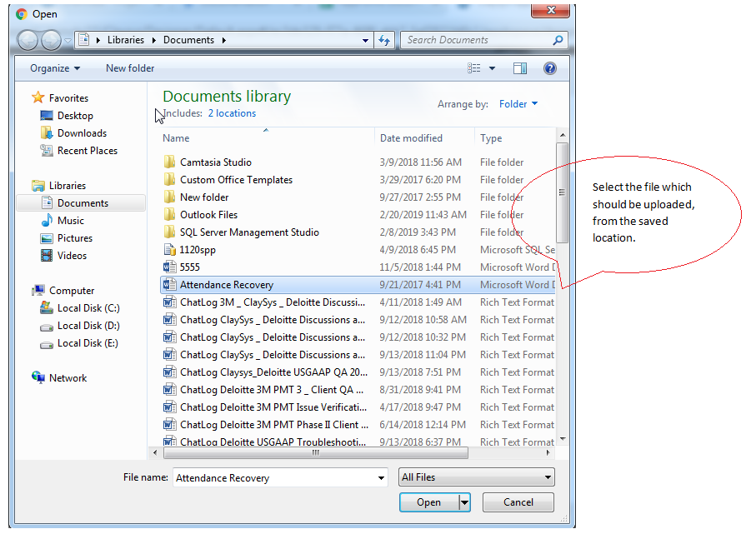
Task: Select ChatLog ClaySys file dated 9/13/2018 11:04 PM
Action: click(x=358, y=355)
